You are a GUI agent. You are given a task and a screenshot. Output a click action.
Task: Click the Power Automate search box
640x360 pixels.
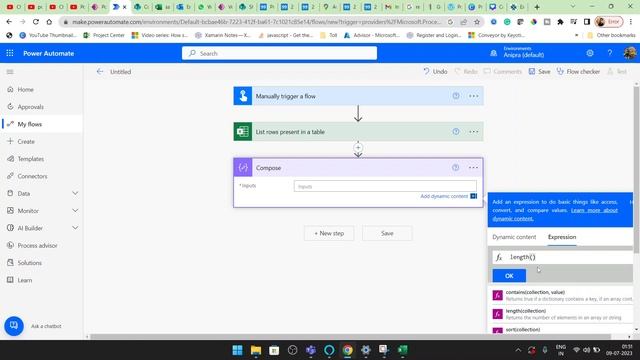click(279, 53)
